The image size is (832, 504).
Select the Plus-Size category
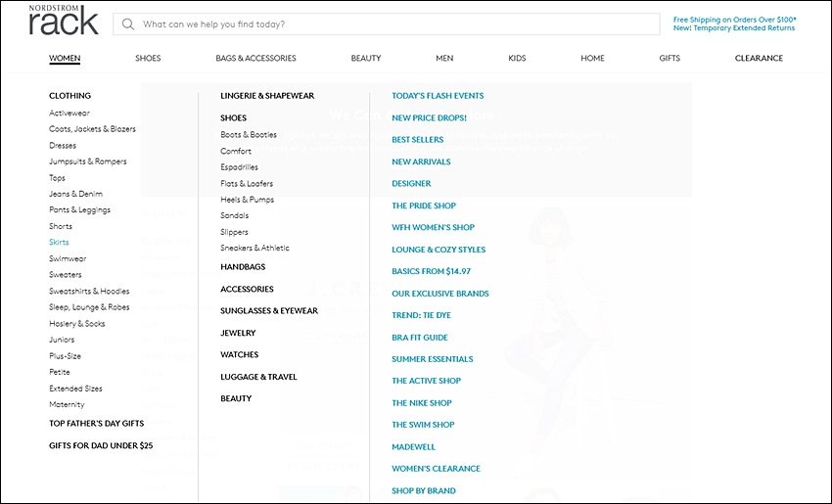coord(65,356)
